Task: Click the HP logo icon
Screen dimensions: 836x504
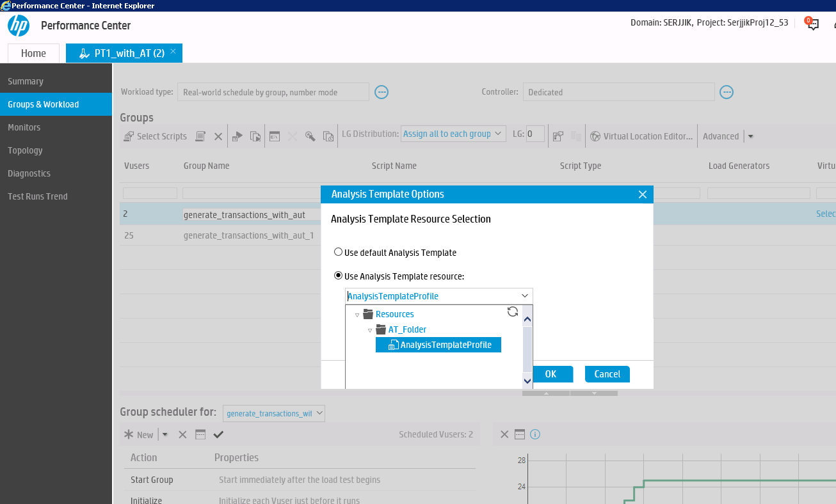Action: tap(19, 26)
